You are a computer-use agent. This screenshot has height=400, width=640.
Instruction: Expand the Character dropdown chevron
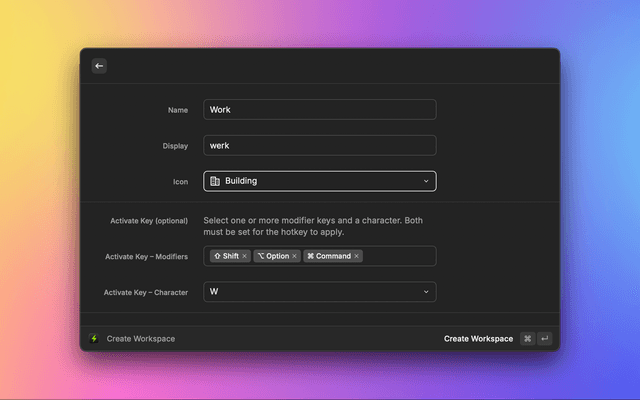426,292
